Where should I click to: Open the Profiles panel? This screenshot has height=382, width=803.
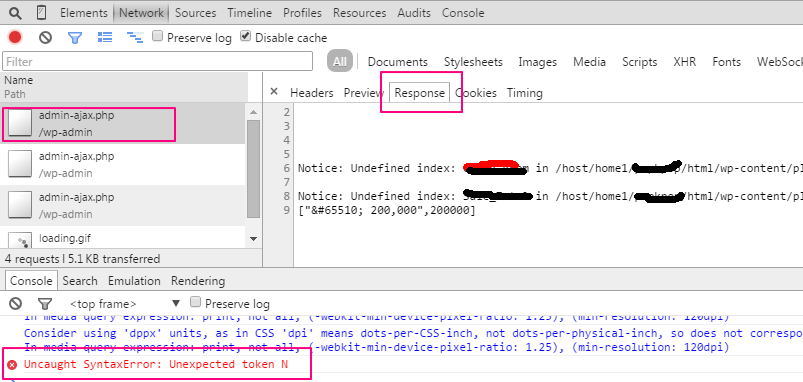[x=302, y=13]
